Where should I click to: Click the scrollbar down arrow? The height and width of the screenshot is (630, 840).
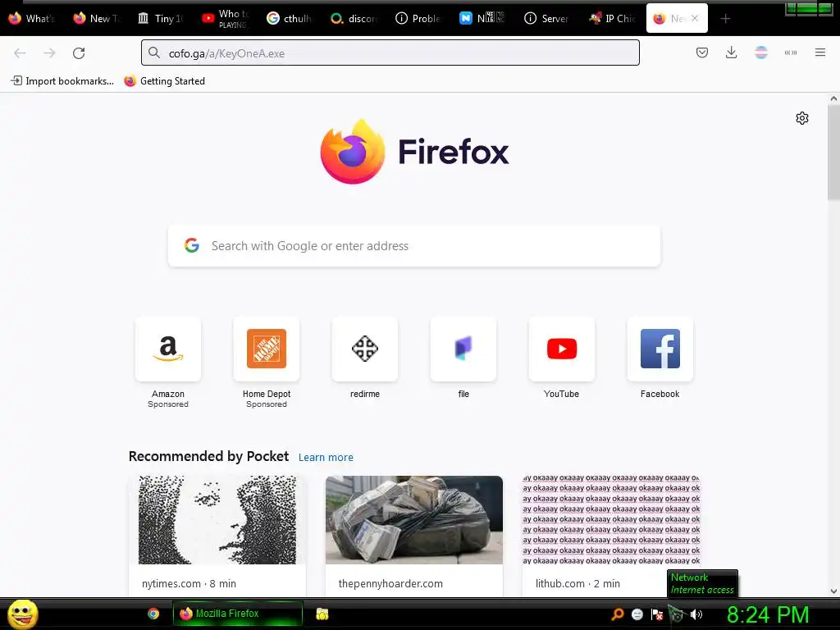click(833, 591)
